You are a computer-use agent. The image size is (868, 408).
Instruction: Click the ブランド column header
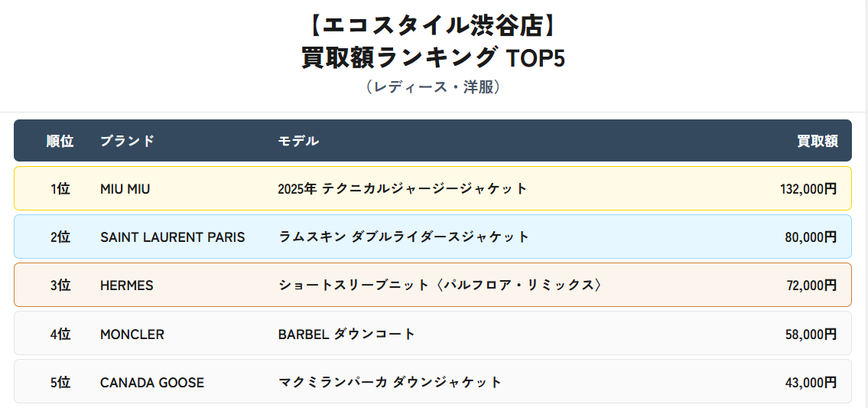[x=127, y=141]
